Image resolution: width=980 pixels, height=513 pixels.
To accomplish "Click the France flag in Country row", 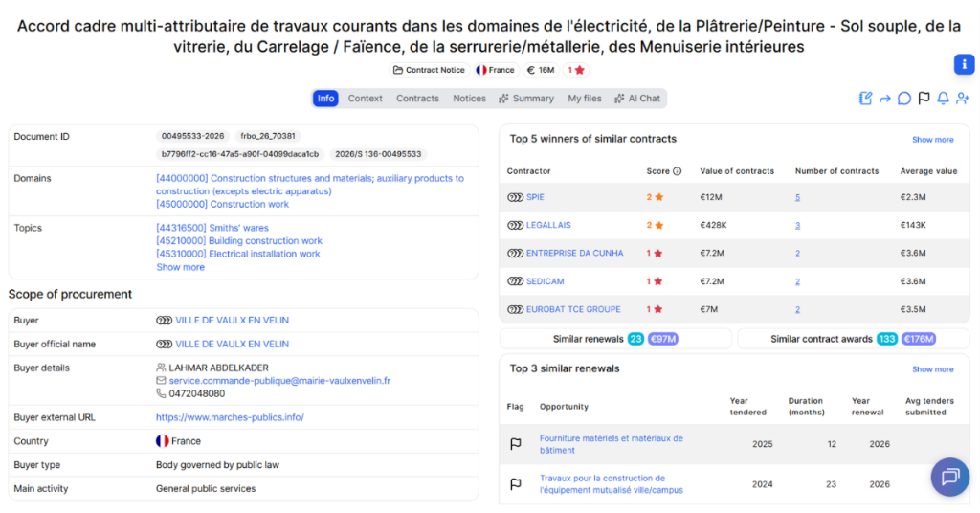I will click(x=163, y=441).
